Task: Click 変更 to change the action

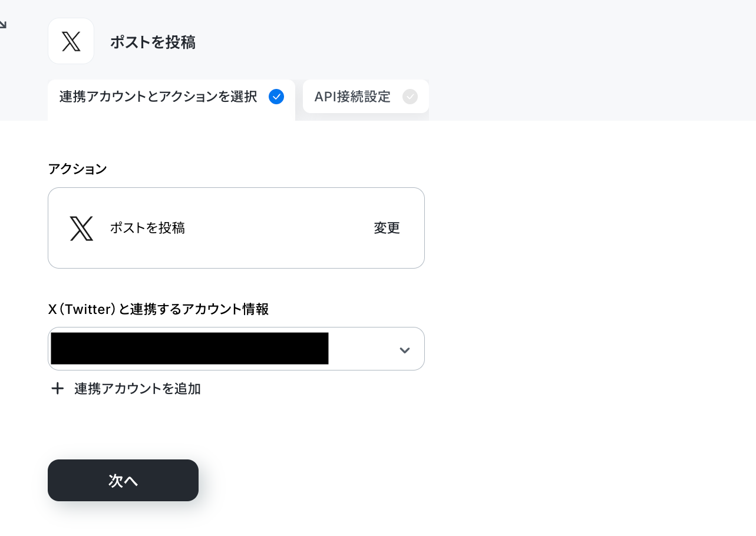Action: tap(387, 228)
